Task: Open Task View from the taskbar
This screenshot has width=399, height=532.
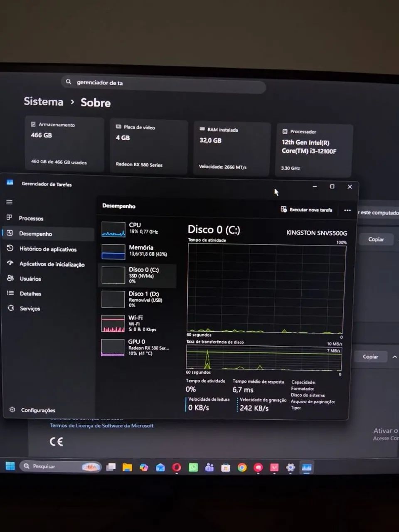Action: tap(111, 467)
